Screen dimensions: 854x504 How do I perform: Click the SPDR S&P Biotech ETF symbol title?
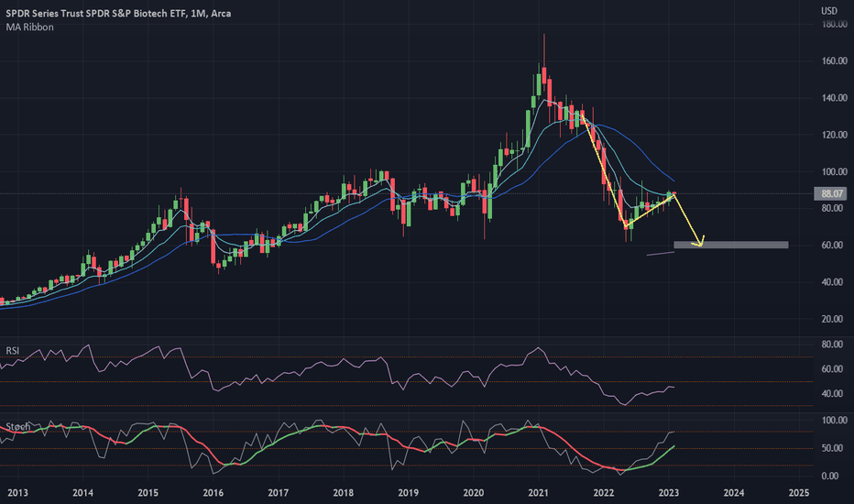[x=118, y=13]
